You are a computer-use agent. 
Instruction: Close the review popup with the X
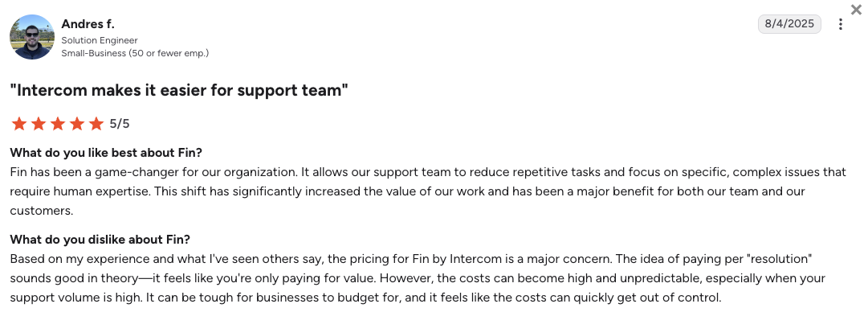click(856, 10)
